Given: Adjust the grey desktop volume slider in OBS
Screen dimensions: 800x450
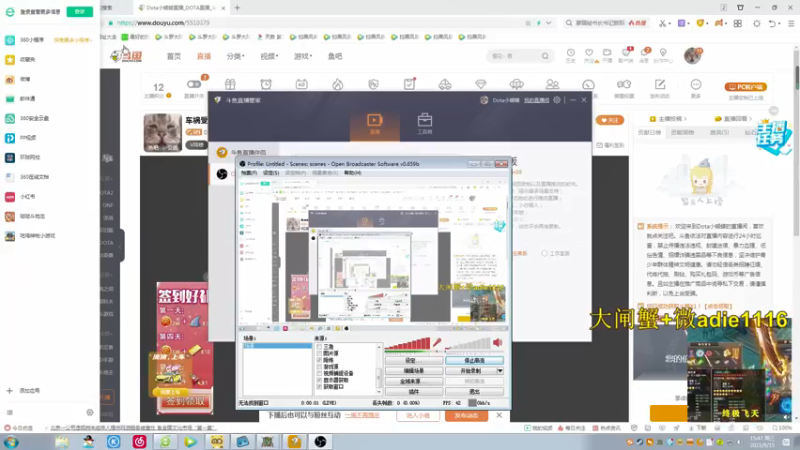Looking at the screenshot, I should click(x=468, y=344).
